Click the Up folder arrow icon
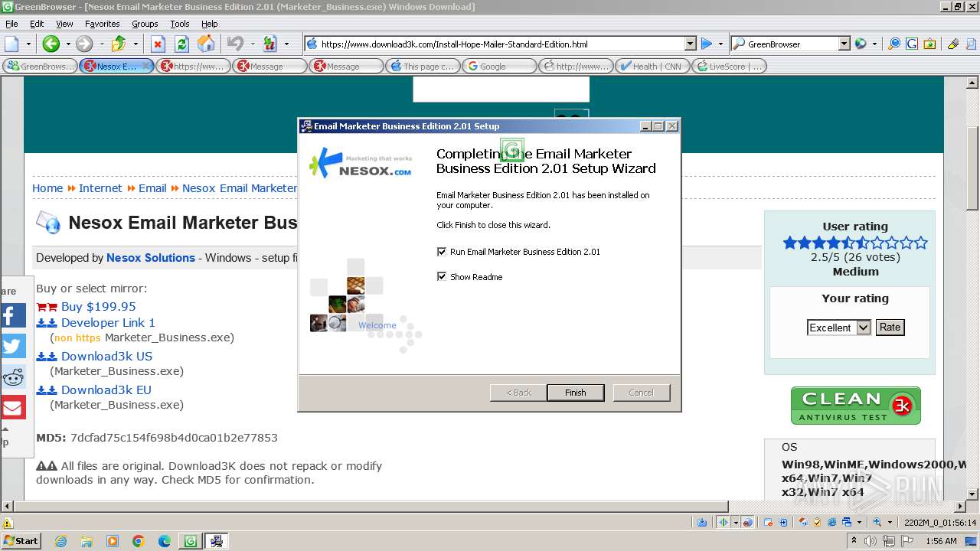Screen dimensions: 980x551 tap(119, 44)
